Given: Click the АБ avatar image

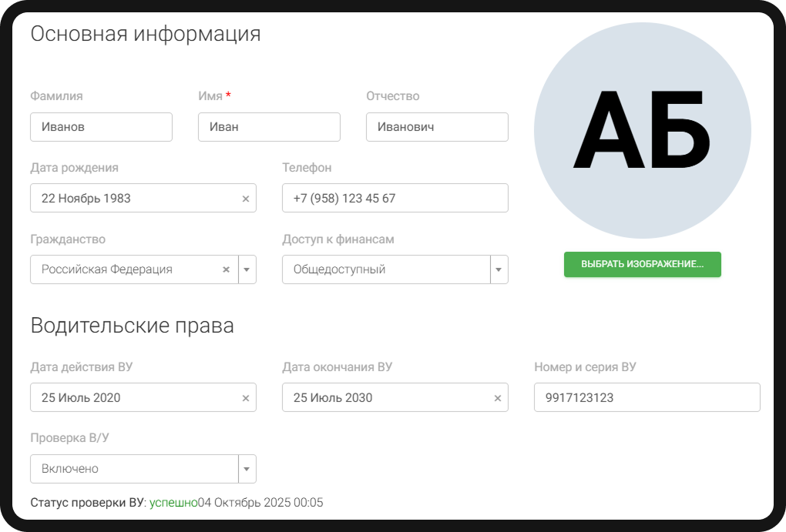Looking at the screenshot, I should coord(642,131).
